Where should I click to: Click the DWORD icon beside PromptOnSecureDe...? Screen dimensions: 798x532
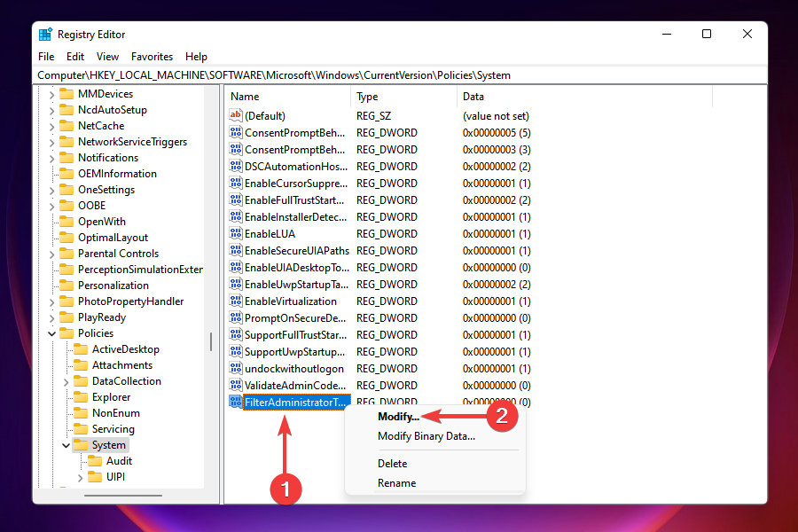[235, 317]
